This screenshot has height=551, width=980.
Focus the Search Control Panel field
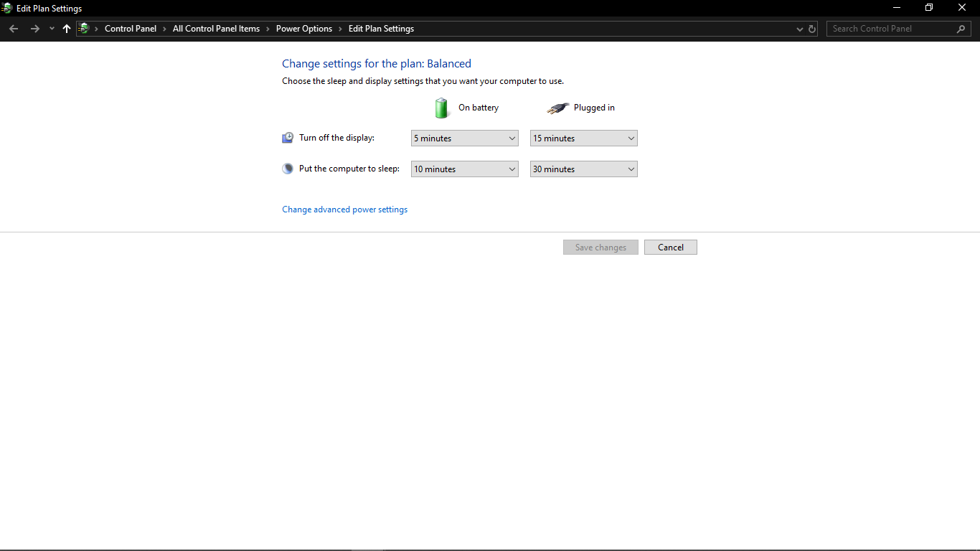[890, 29]
